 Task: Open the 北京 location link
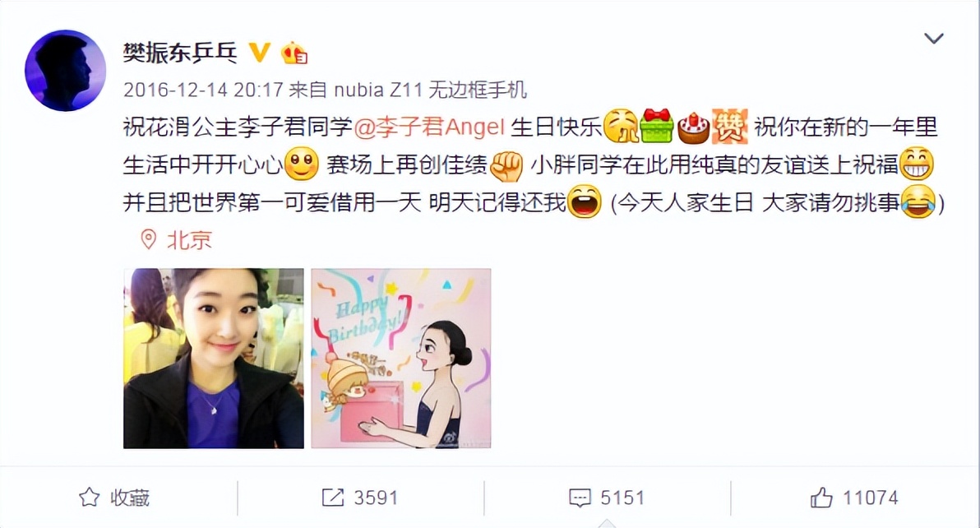click(x=189, y=240)
